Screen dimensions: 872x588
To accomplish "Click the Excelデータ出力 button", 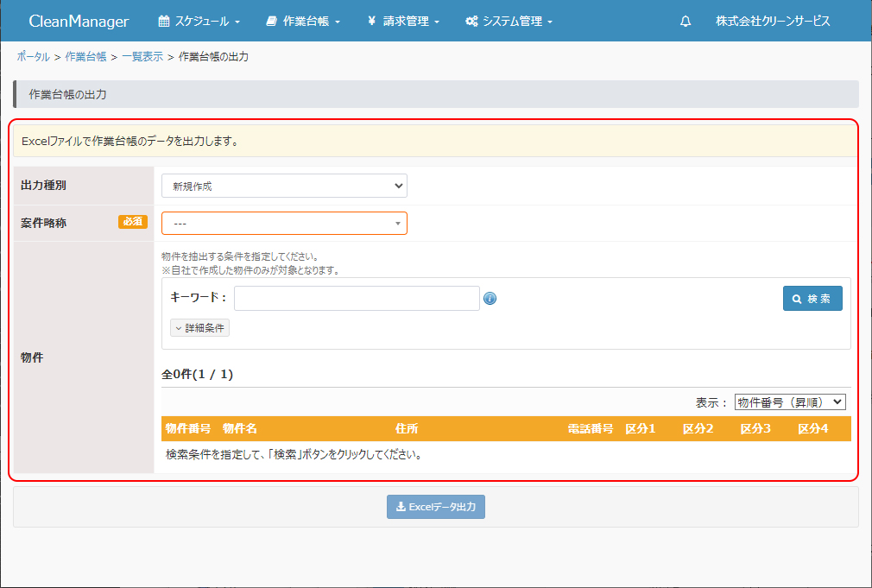I will [x=436, y=507].
